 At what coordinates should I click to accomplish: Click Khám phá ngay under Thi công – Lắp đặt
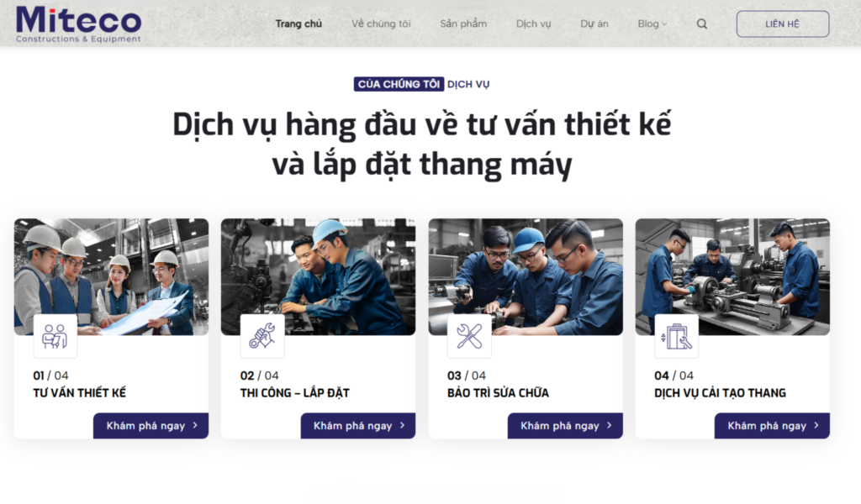tap(358, 426)
